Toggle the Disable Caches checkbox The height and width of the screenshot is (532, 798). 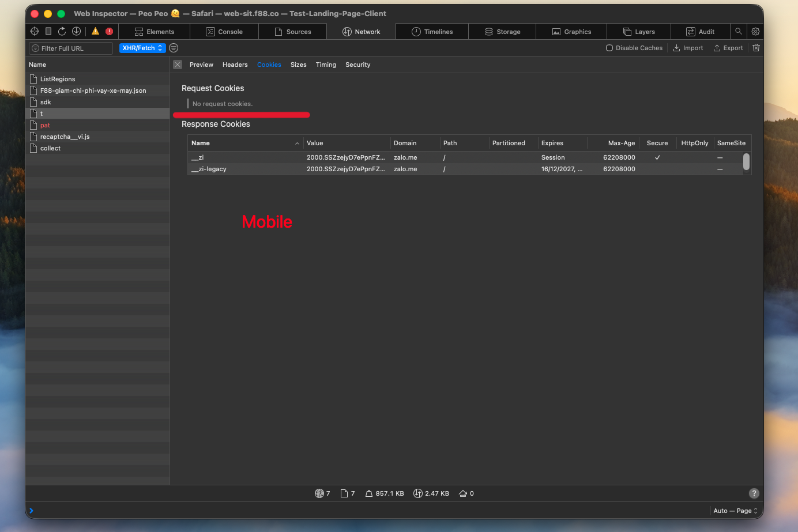[x=609, y=48]
